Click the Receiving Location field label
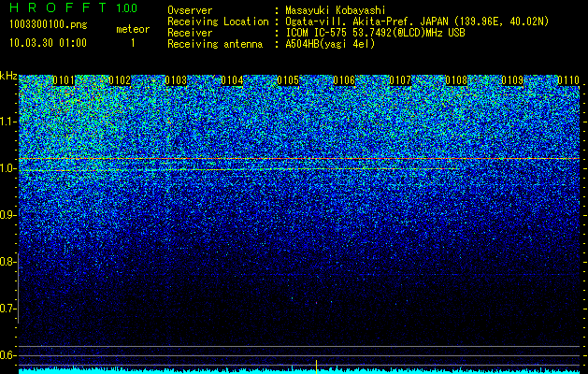Image resolution: width=588 pixels, height=374 pixels. click(x=218, y=22)
